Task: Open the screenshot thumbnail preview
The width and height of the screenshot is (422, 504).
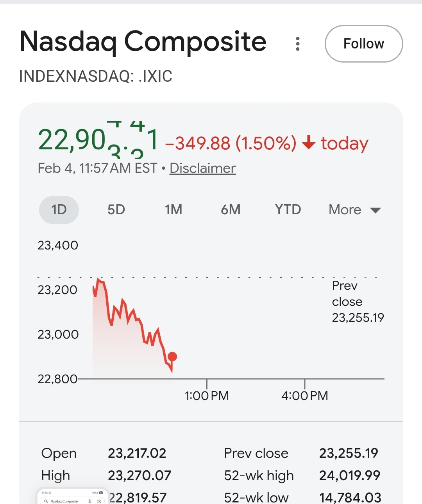Action: click(72, 497)
